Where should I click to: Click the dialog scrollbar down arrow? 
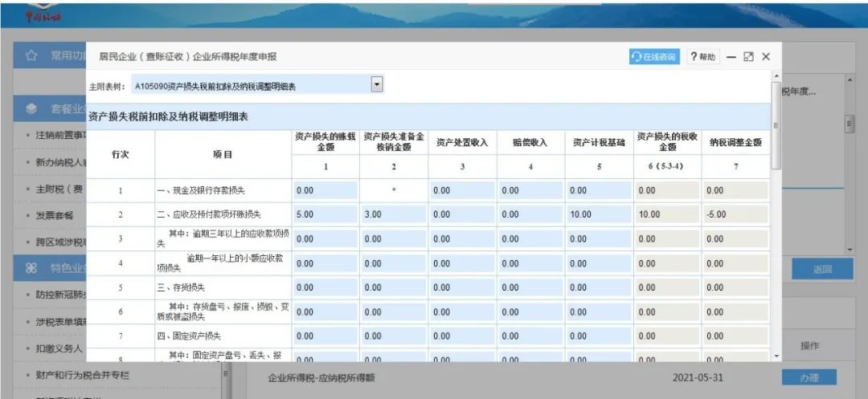[x=776, y=356]
